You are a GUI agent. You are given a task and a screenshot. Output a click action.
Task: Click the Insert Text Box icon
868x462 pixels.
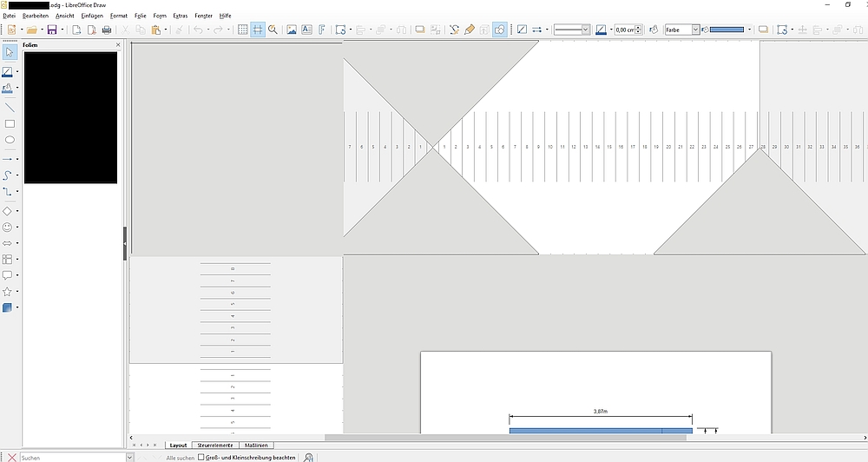tap(306, 30)
